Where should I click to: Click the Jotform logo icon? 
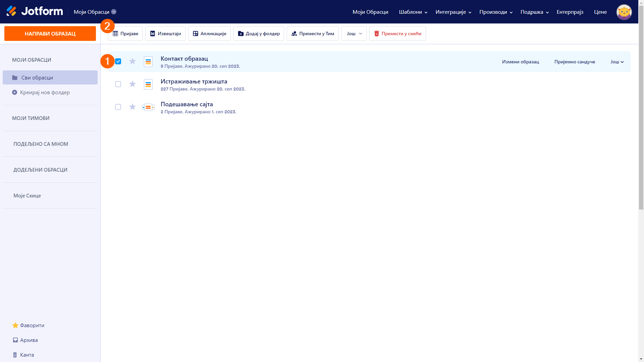12,11
